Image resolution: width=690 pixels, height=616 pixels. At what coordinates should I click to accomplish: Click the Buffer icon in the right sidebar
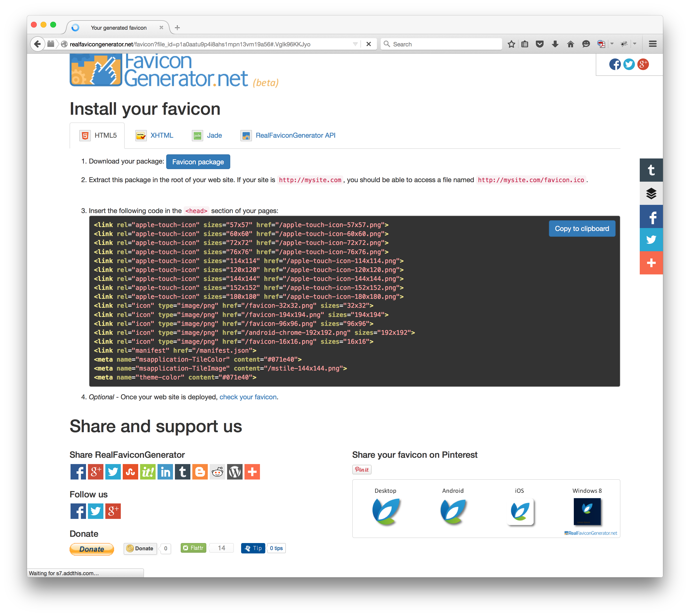tap(651, 193)
